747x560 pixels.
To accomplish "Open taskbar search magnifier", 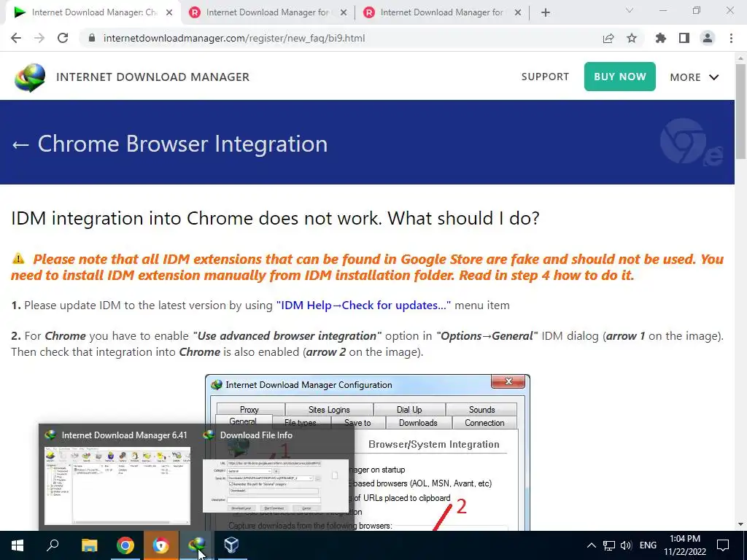I will point(53,545).
